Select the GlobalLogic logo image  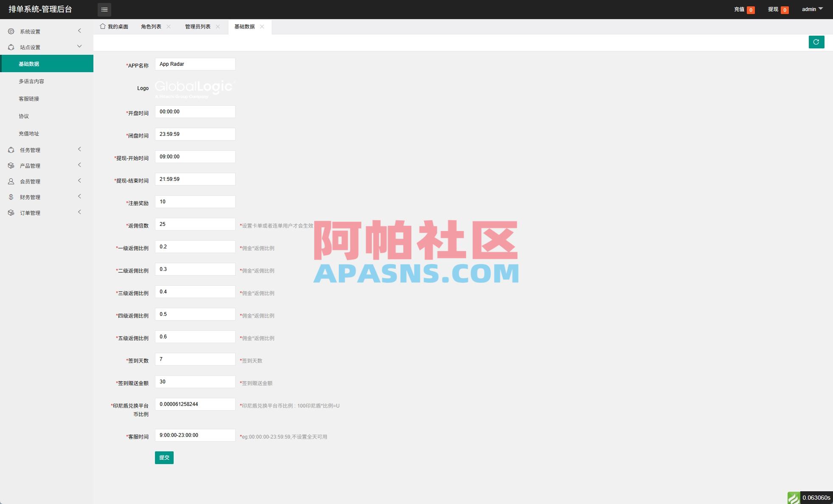tap(193, 88)
